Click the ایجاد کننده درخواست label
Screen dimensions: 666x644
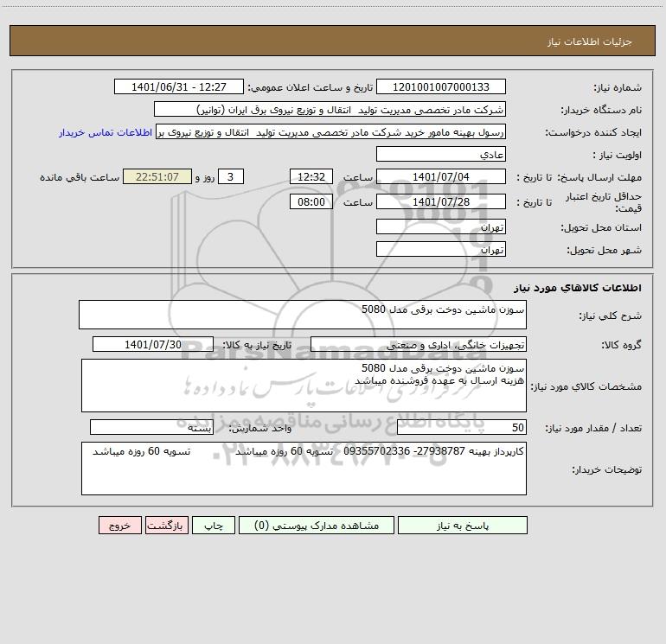[x=593, y=132]
